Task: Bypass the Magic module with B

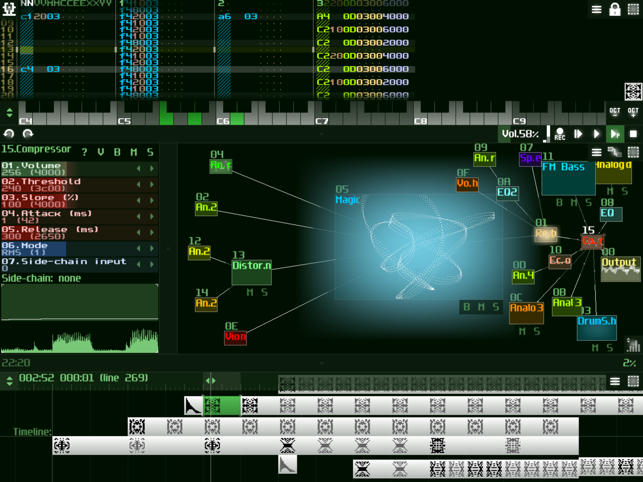Action: pyautogui.click(x=467, y=307)
